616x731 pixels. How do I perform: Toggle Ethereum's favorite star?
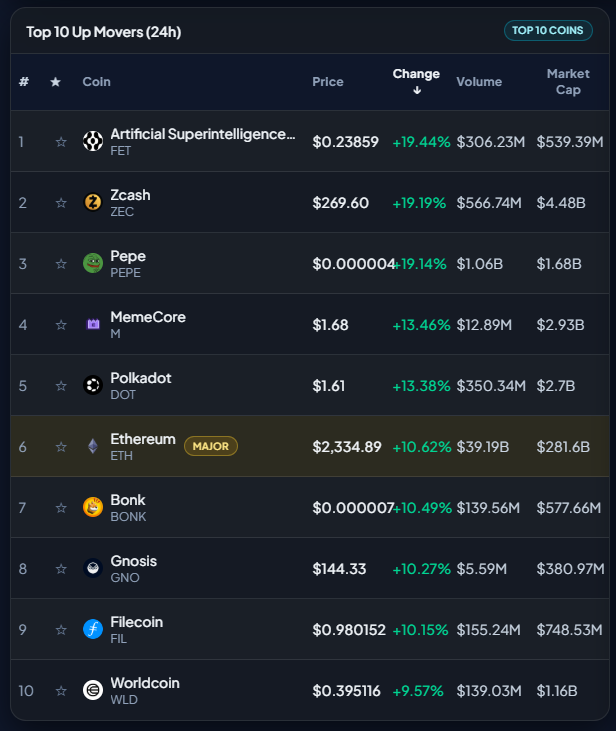(x=61, y=447)
